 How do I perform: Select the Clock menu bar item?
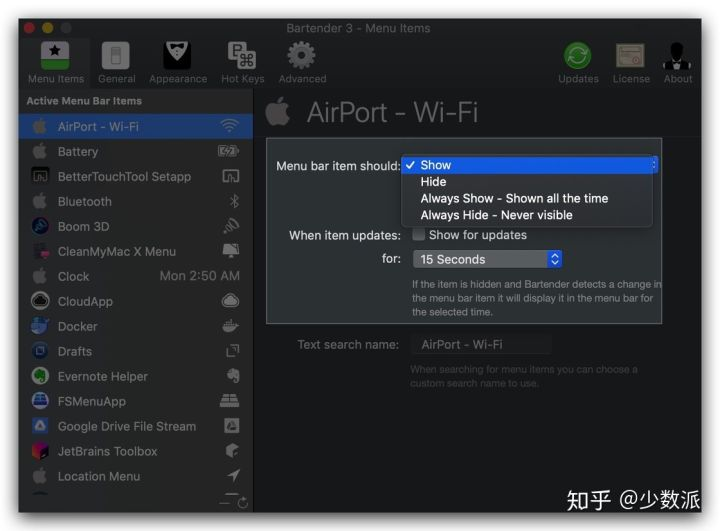pyautogui.click(x=136, y=276)
